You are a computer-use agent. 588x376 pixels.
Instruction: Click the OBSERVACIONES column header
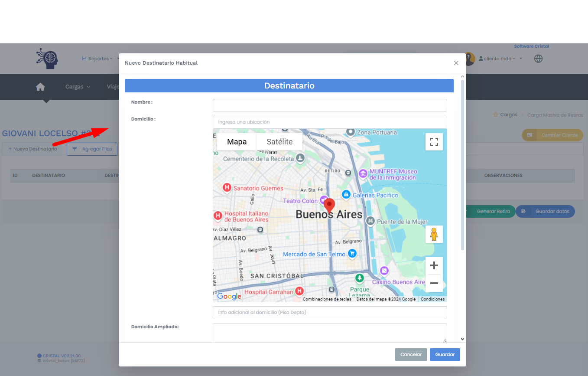(503, 176)
